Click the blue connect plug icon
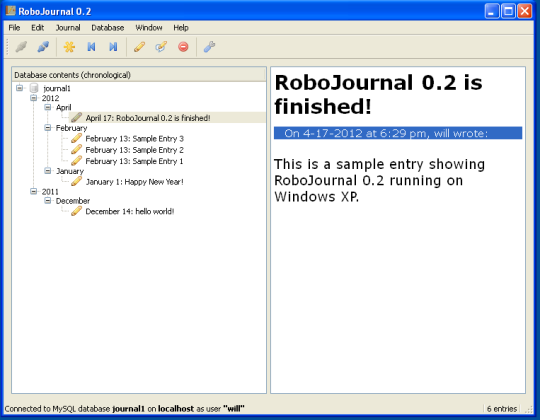 tap(43, 46)
